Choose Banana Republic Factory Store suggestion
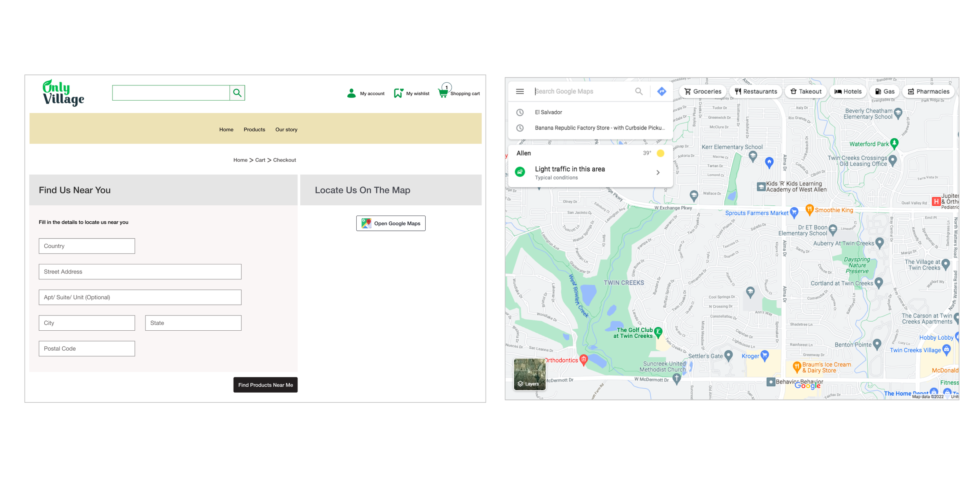The image size is (980, 478). click(599, 128)
